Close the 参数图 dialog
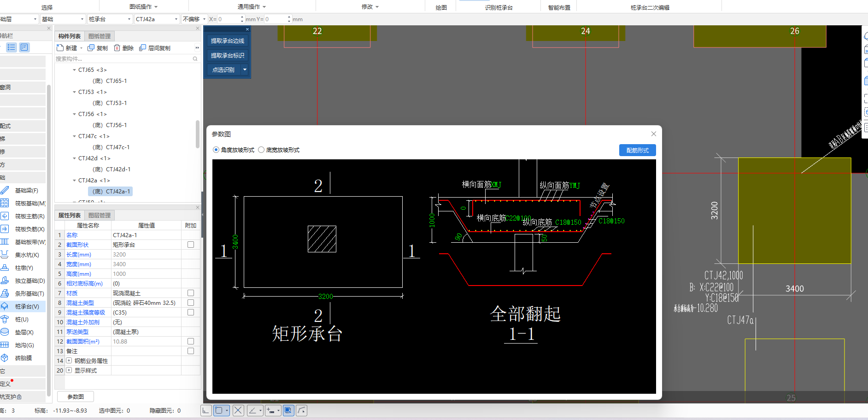 coord(654,134)
